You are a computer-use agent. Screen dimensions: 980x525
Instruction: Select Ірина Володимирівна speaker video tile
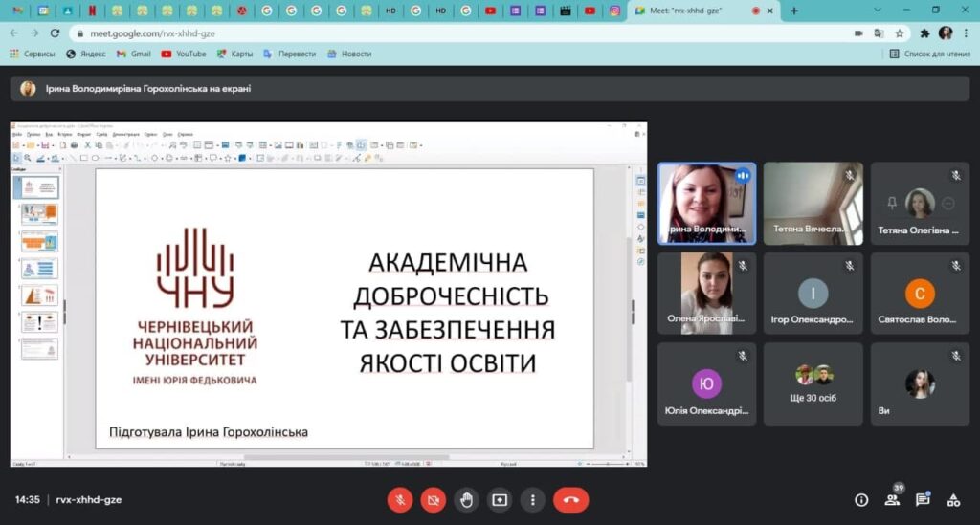[x=706, y=204]
